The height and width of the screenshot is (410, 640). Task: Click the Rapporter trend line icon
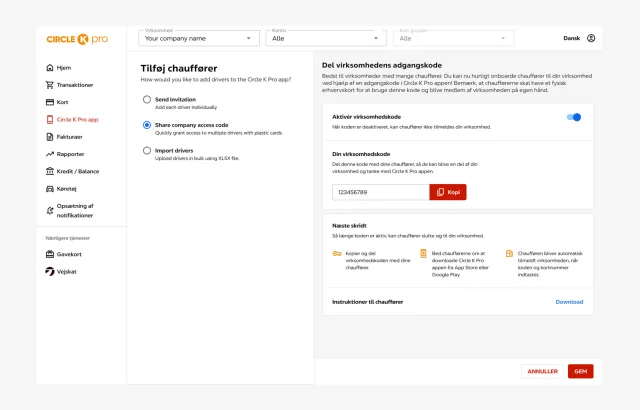tap(50, 154)
